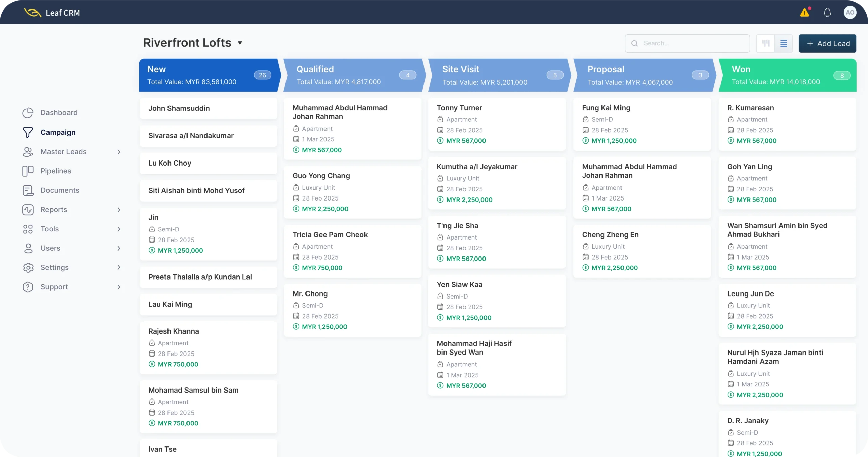868x457 pixels.
Task: Click the yellow warning alert icon
Action: click(x=805, y=13)
